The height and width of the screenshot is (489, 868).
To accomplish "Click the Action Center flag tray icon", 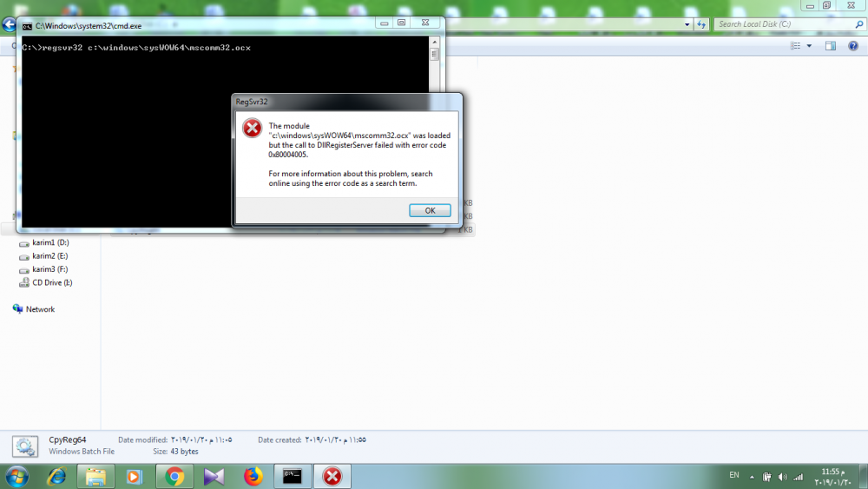I will (766, 476).
